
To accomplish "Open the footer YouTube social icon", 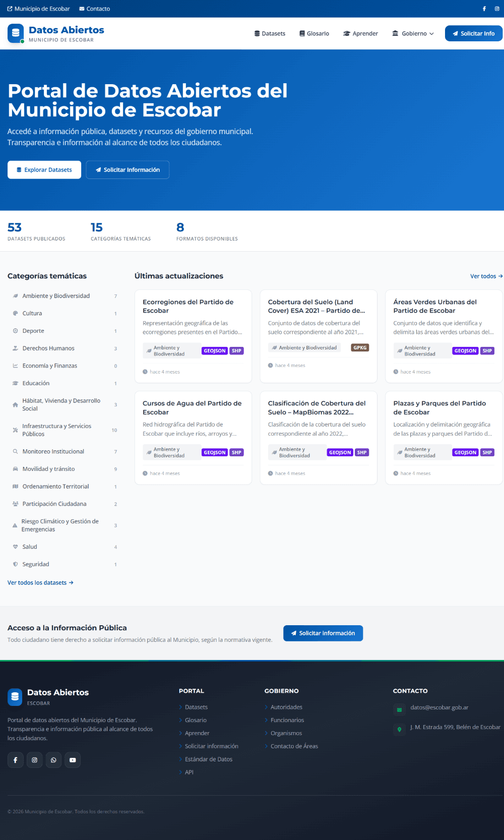I will [x=73, y=760].
